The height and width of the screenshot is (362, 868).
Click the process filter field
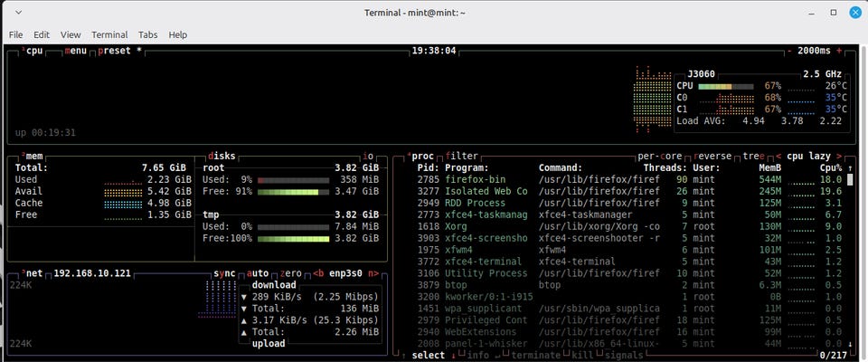(x=461, y=157)
